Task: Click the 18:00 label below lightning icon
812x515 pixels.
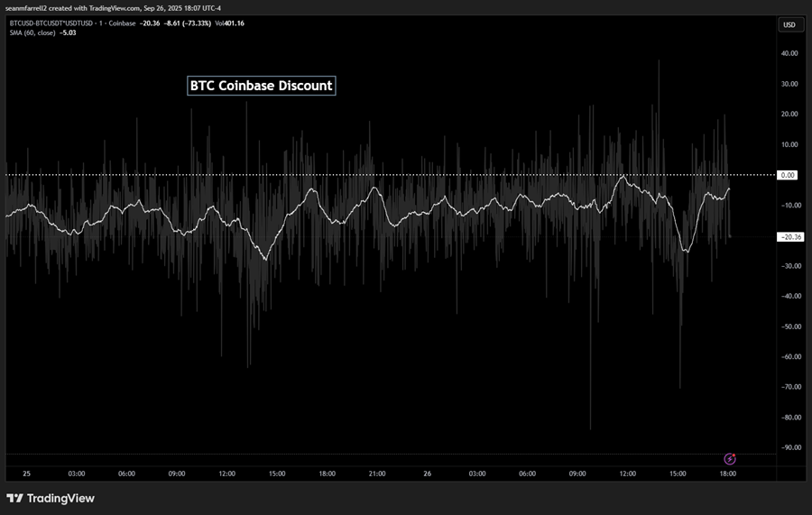Action: 727,474
